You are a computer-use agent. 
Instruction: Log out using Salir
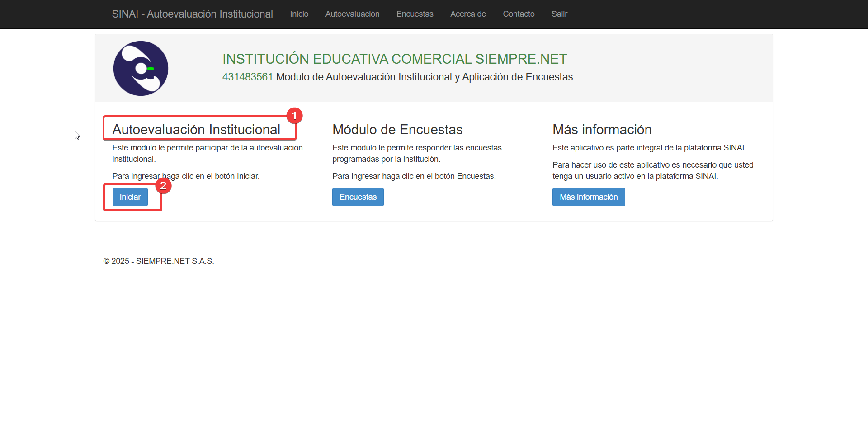tap(559, 14)
